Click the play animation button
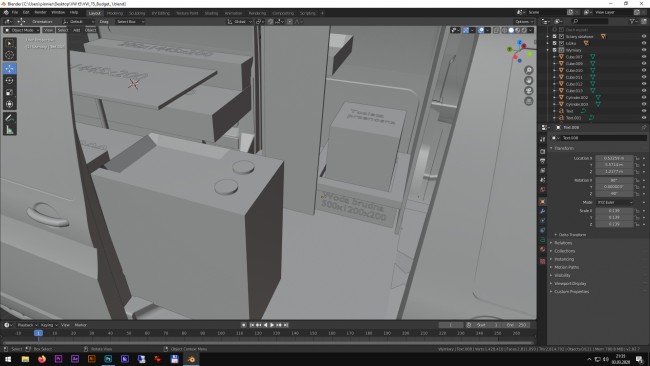 pyautogui.click(x=272, y=325)
